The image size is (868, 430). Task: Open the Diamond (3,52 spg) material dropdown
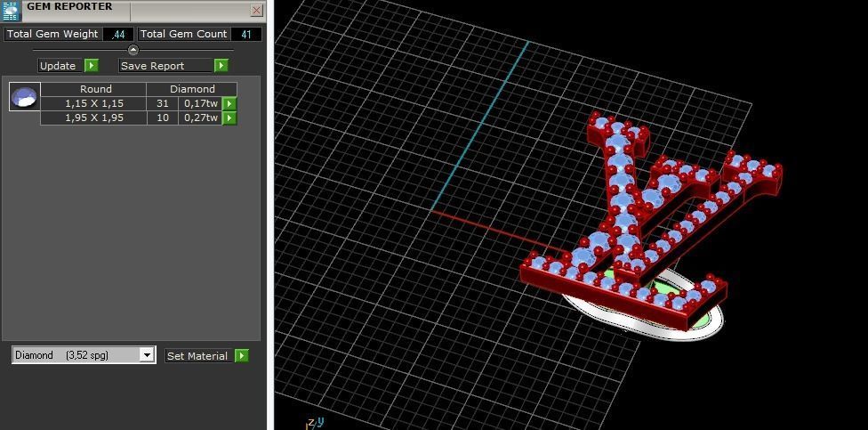click(x=84, y=355)
